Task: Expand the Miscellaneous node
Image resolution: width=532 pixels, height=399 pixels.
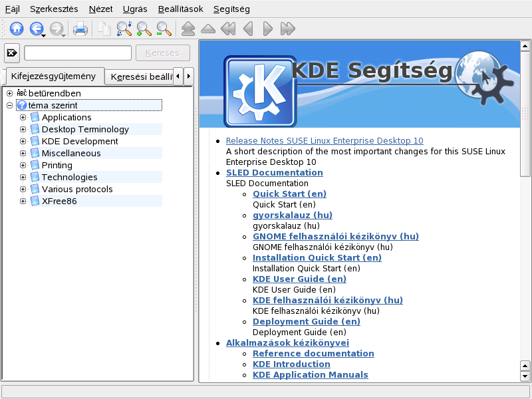Action: pos(23,154)
